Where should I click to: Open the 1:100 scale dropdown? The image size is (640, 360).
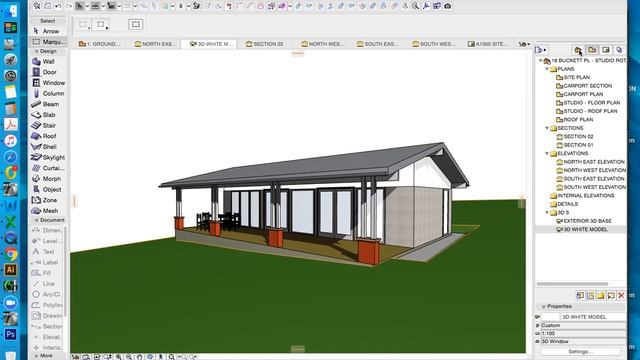583,333
